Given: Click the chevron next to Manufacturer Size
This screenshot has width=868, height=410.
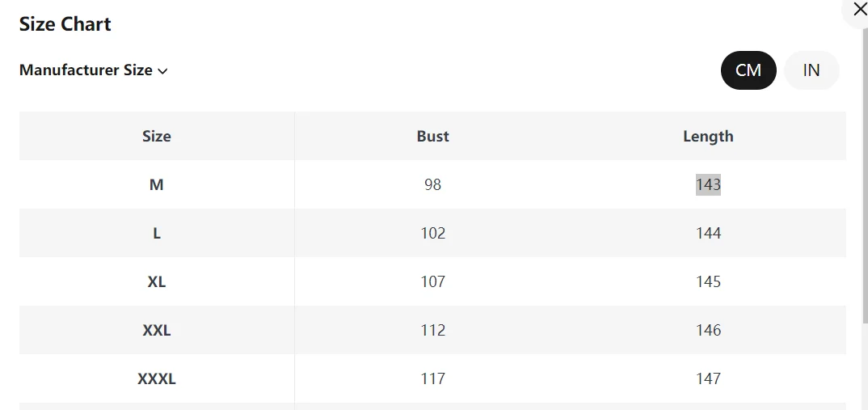Looking at the screenshot, I should pos(162,71).
